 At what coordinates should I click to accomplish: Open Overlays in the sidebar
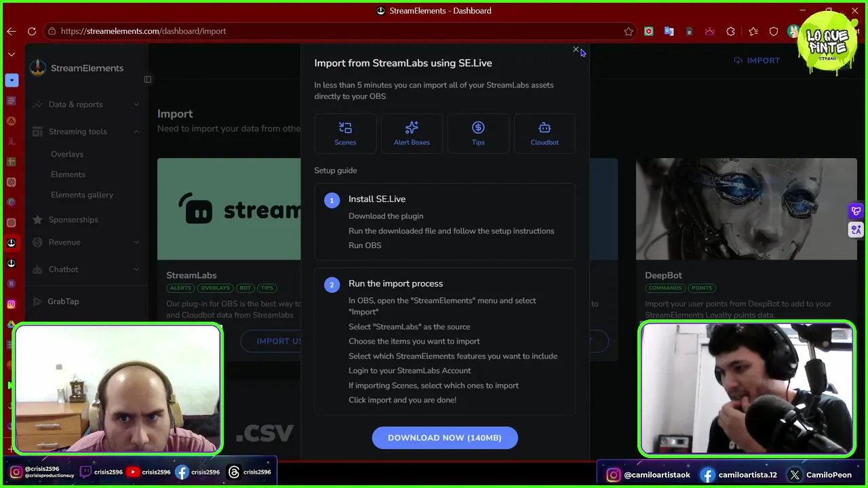point(67,154)
